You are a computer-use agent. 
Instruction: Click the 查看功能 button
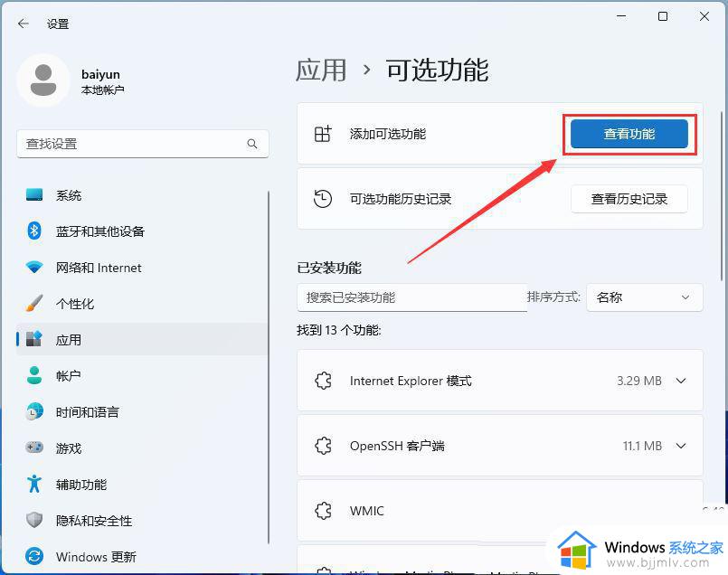(x=629, y=134)
